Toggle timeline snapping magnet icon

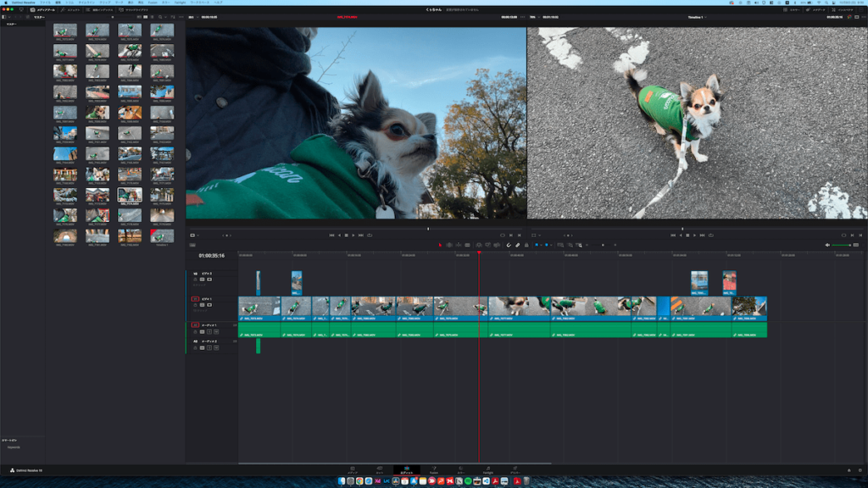pos(509,245)
